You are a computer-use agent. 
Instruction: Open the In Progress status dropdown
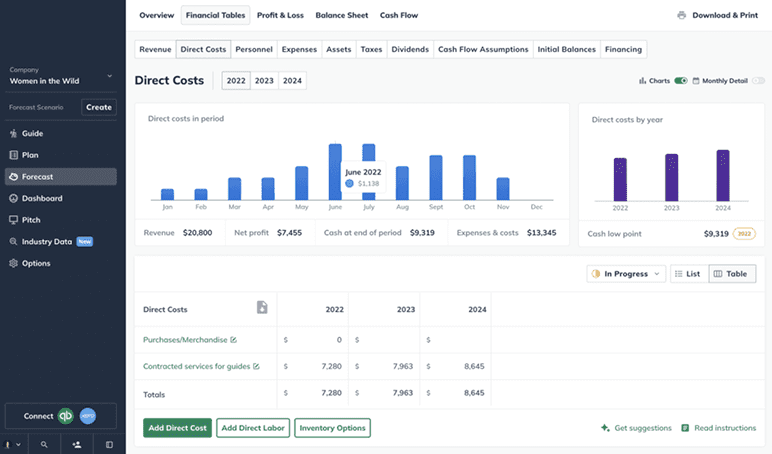(626, 273)
